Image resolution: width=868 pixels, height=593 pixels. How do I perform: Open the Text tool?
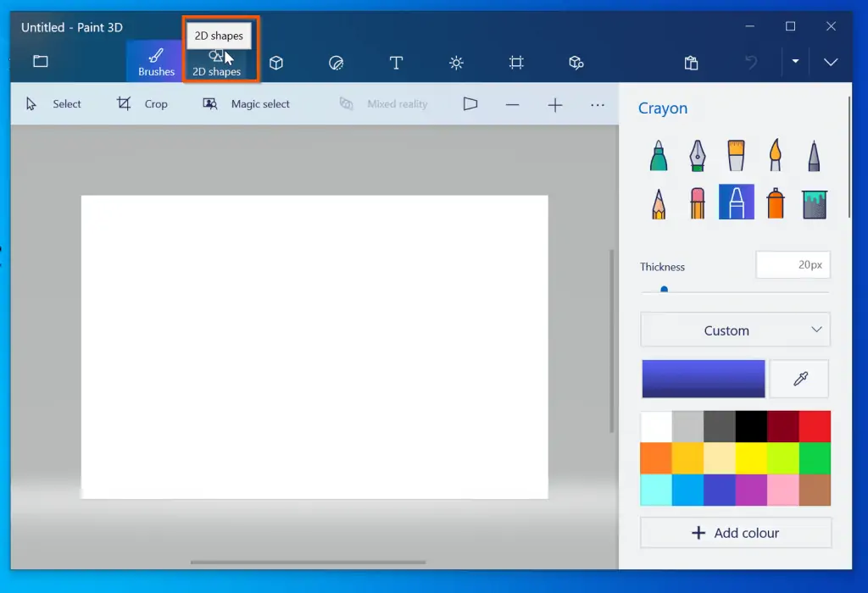tap(396, 63)
